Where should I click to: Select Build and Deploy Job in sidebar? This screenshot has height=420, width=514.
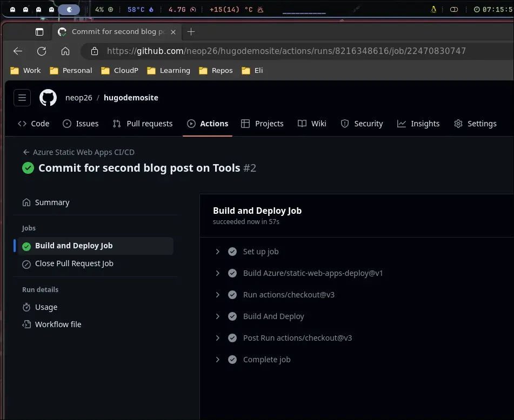click(95, 246)
